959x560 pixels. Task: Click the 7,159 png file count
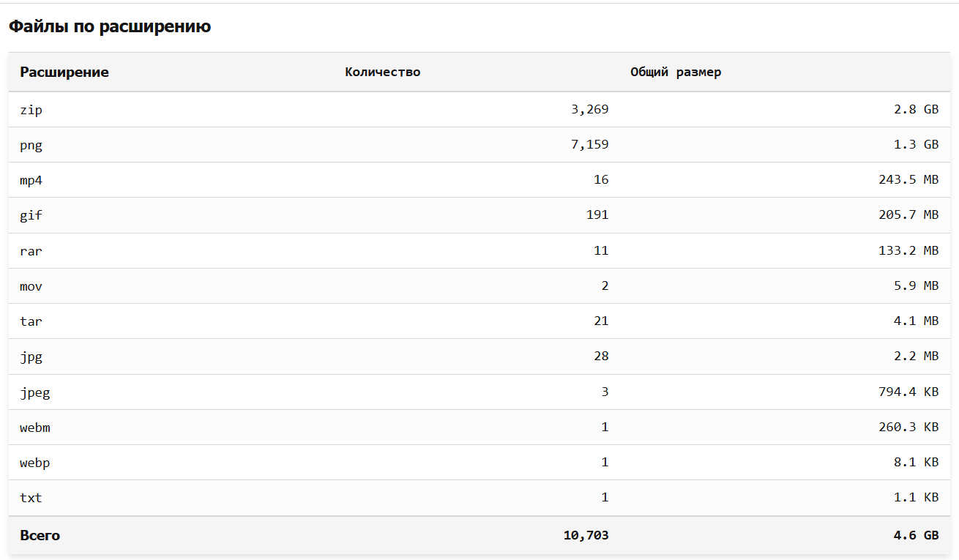coord(589,145)
